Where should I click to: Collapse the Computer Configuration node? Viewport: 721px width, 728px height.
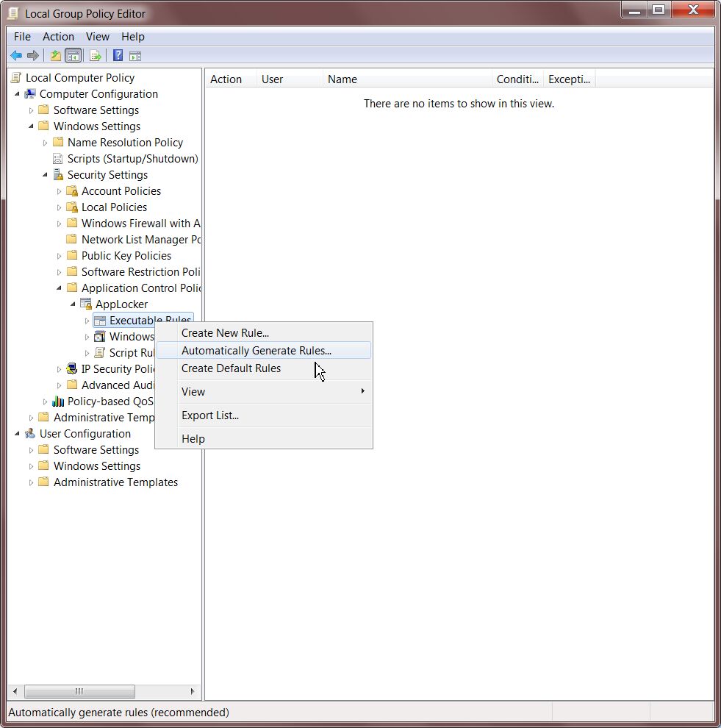coord(17,94)
